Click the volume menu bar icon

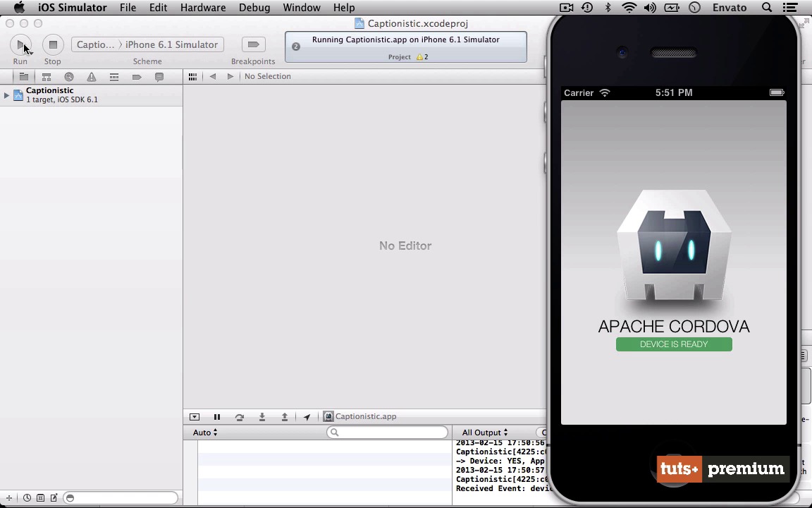click(x=650, y=8)
